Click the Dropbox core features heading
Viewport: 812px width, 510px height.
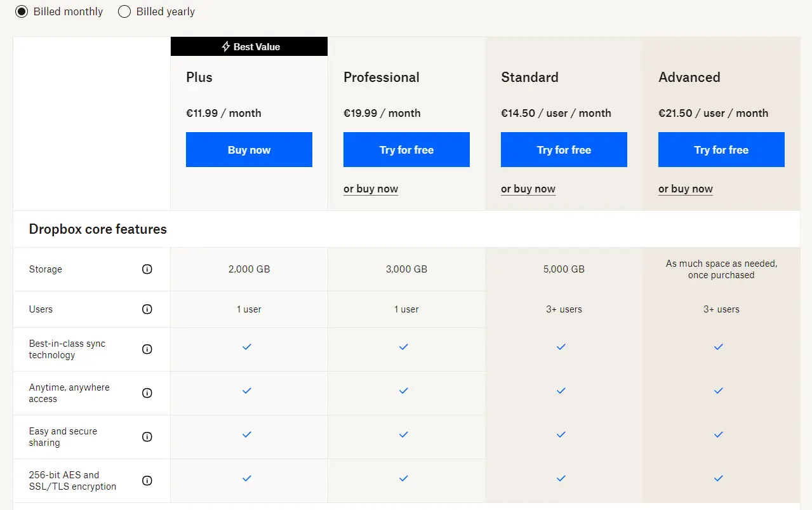(98, 229)
